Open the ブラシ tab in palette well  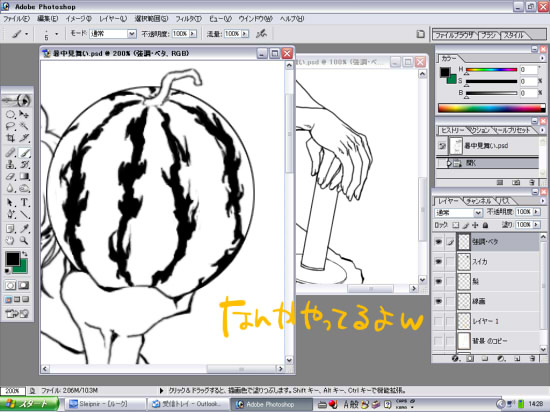[488, 35]
